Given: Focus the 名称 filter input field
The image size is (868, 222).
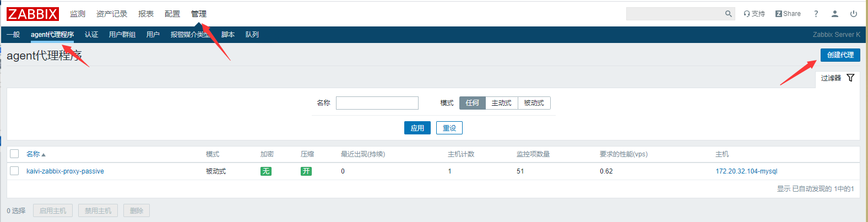Looking at the screenshot, I should point(377,103).
